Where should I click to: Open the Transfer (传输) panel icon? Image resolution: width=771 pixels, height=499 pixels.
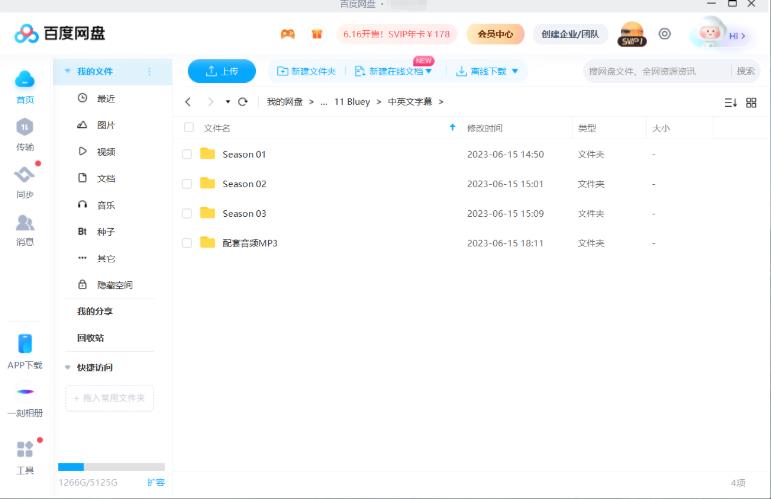(25, 127)
